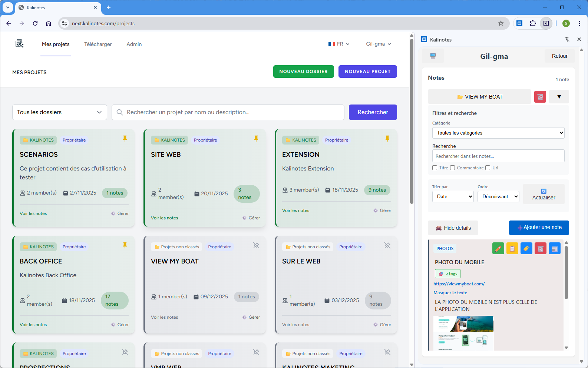Click Hide details button
Viewport: 588px width, 368px height.
(453, 228)
